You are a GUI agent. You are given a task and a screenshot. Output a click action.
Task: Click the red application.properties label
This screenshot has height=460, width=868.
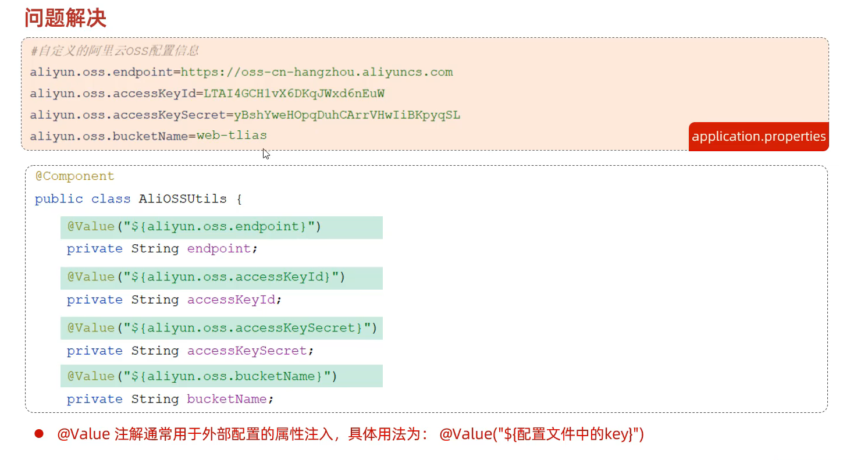click(758, 137)
